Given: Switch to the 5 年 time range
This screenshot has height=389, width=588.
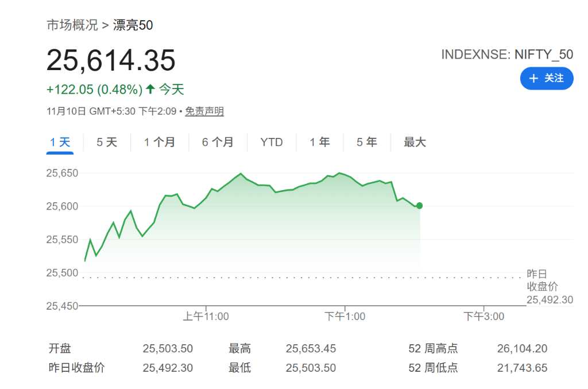Looking at the screenshot, I should click(366, 142).
